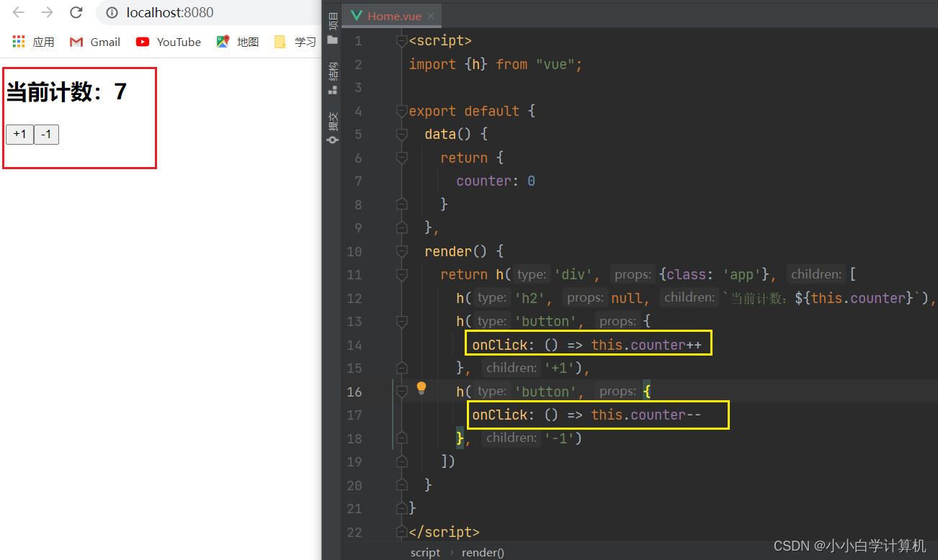Click the 'children:' hint on line 15
Image resolution: width=938 pixels, height=560 pixels.
point(512,368)
